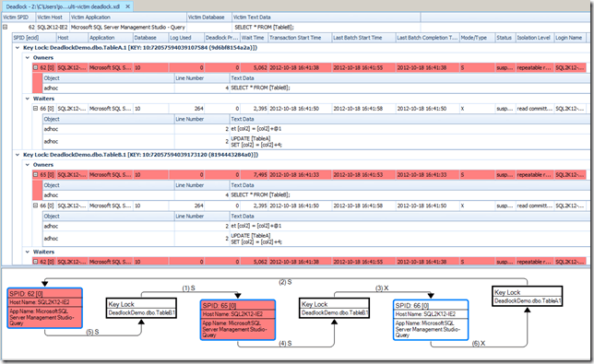The width and height of the screenshot is (594, 364).
Task: Collapse 66 [0] waiter row under TableA.1
Action: (35, 109)
